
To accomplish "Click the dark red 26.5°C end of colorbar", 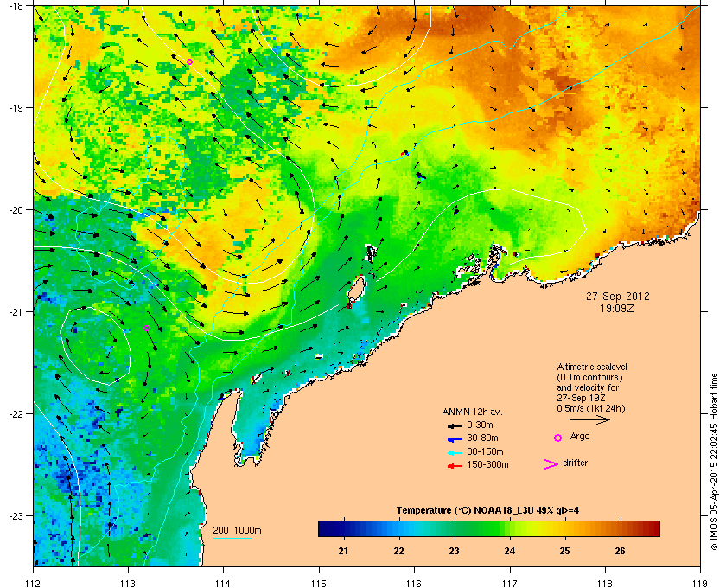I will pos(653,528).
